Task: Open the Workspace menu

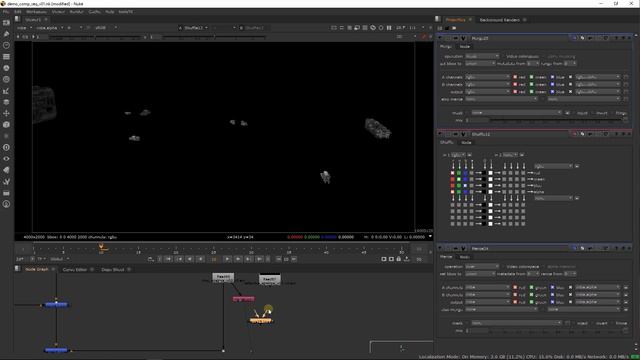Action: click(x=36, y=12)
